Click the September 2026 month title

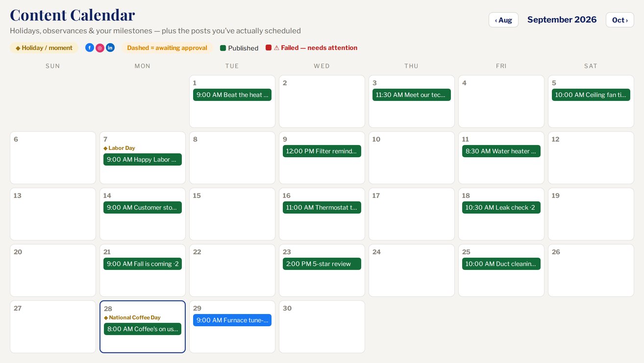(x=562, y=20)
